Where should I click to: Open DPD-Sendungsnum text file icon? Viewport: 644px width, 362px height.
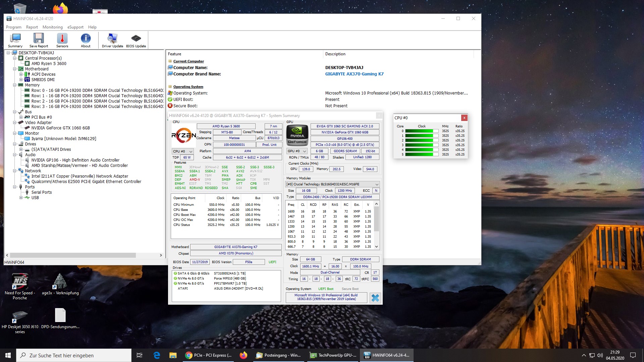click(x=60, y=318)
